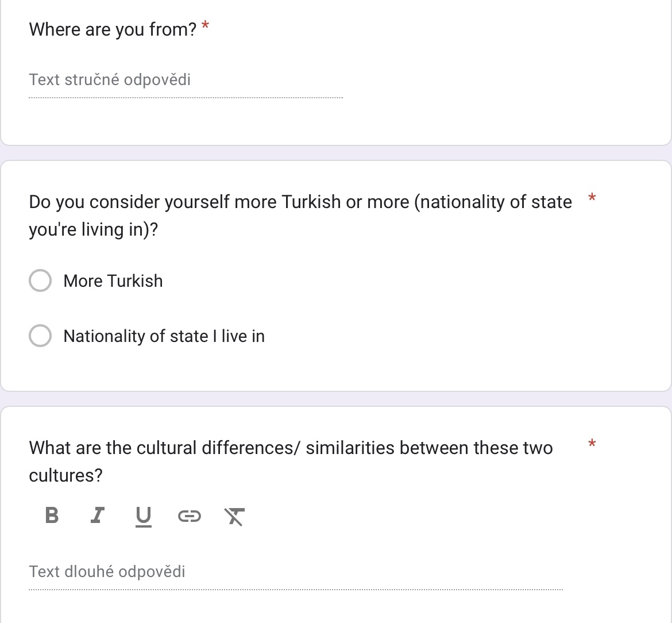672x623 pixels.
Task: Select the More Turkish radio button
Action: [x=40, y=280]
